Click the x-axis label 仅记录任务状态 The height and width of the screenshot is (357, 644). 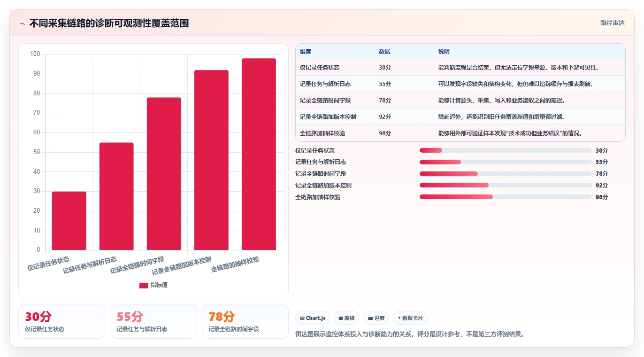(48, 264)
